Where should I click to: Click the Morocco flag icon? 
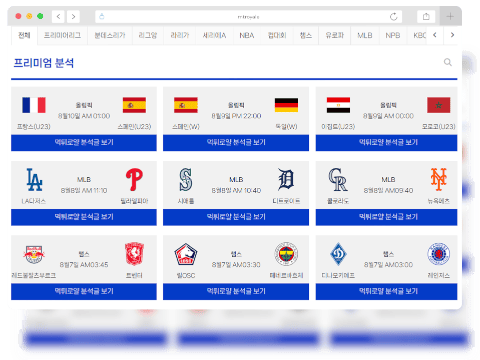point(439,105)
